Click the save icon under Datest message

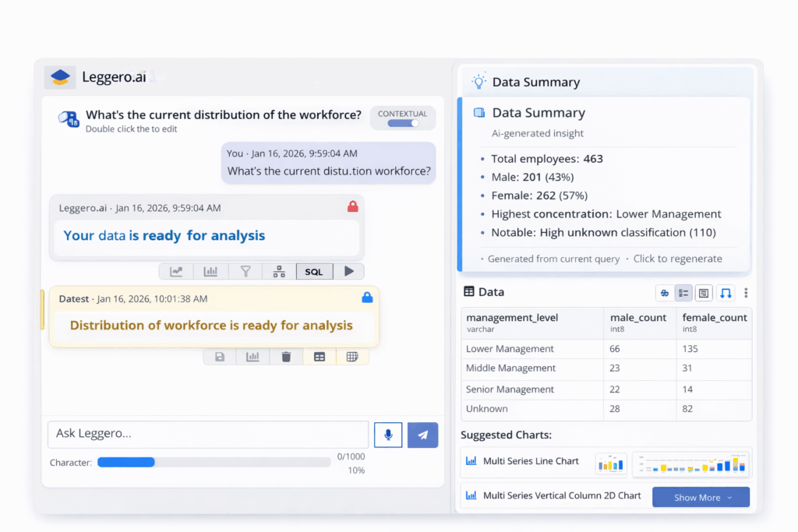click(220, 357)
